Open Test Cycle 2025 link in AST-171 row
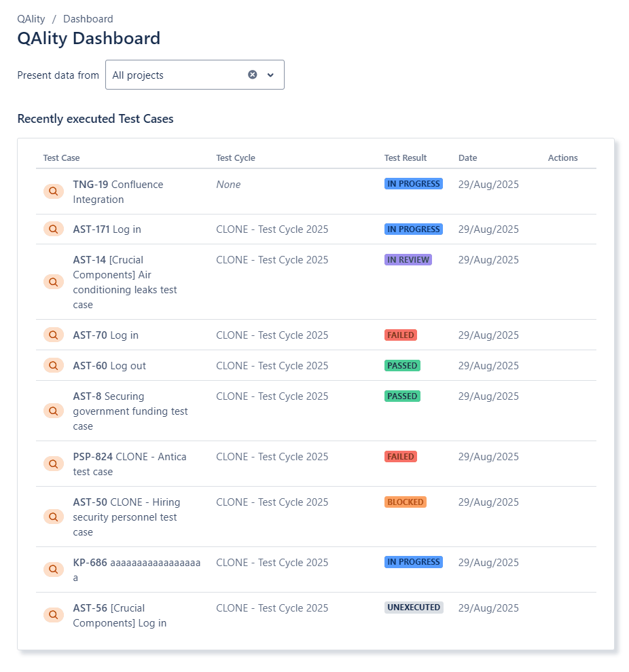This screenshot has height=672, width=629. pyautogui.click(x=272, y=229)
